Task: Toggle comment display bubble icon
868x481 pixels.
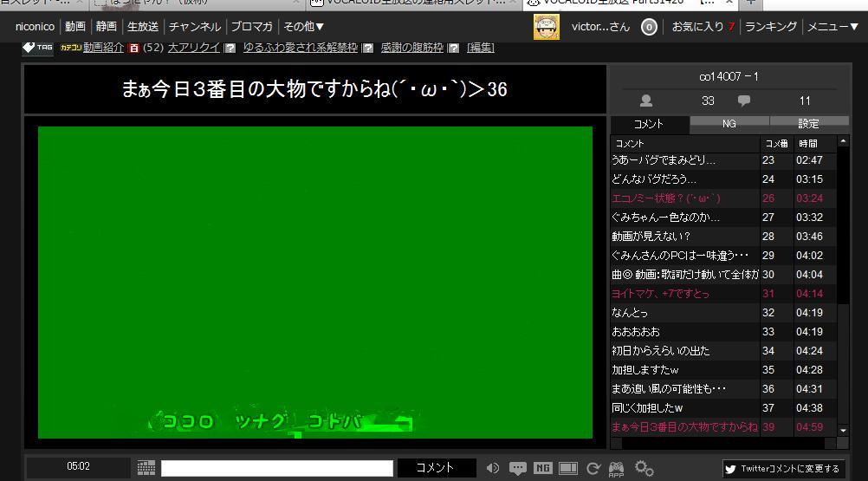Action: click(x=517, y=468)
